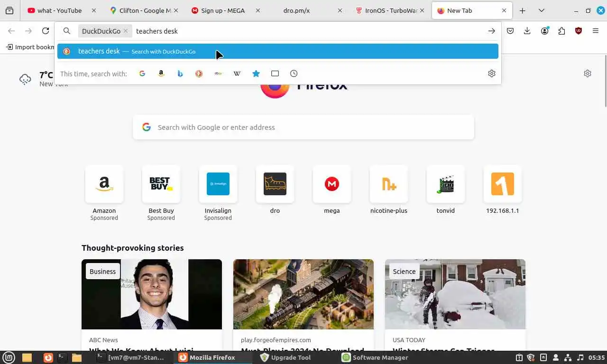The height and width of the screenshot is (364, 607).
Task: Reload the current page
Action: point(46,31)
